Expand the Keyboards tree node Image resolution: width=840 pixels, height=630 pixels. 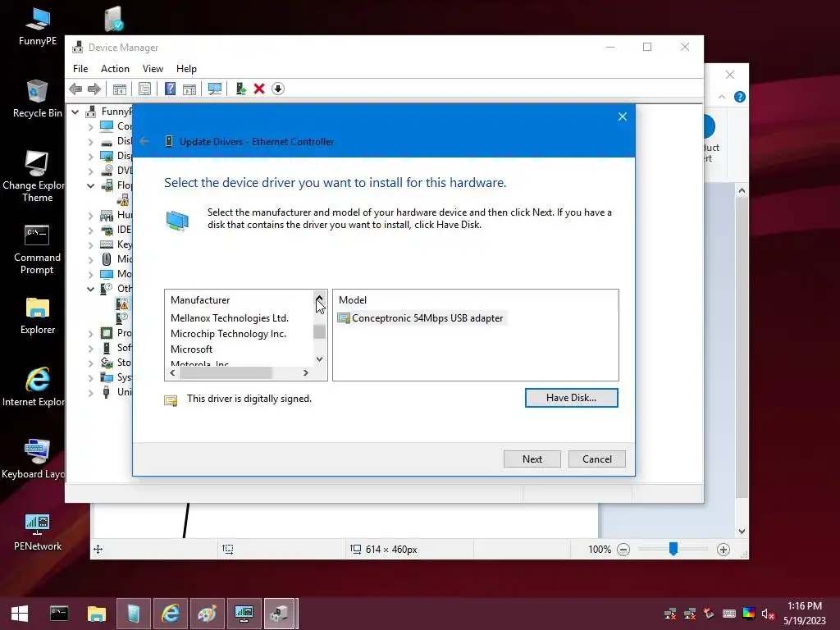pos(90,244)
